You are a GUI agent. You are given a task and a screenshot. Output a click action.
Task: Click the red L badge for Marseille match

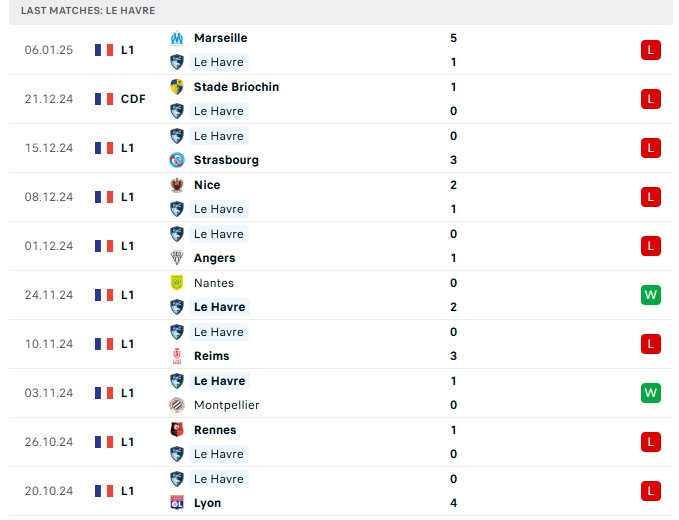651,50
